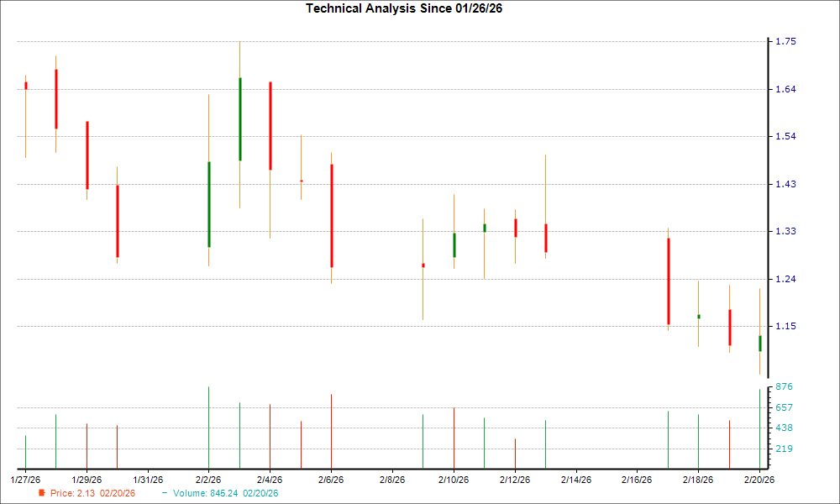The height and width of the screenshot is (504, 840).
Task: Select the green candlestick on 2/2/26
Action: pyautogui.click(x=208, y=206)
